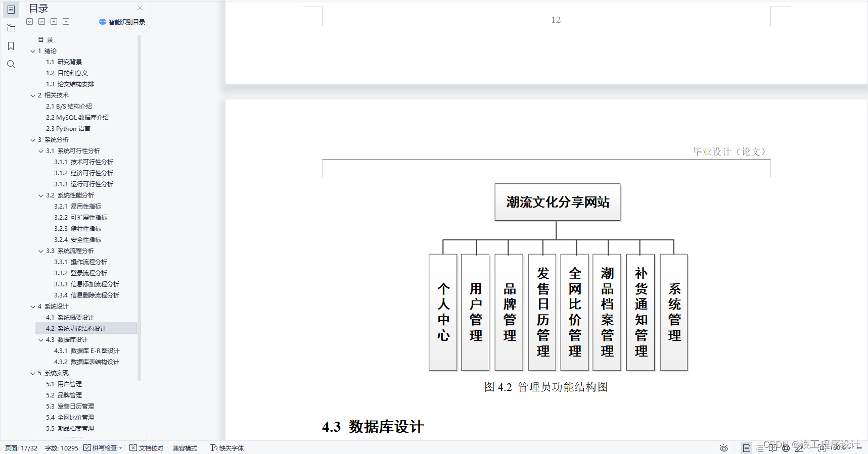
Task: Select '4.2 系统功能结构设计' outline entry
Action: tap(86, 328)
